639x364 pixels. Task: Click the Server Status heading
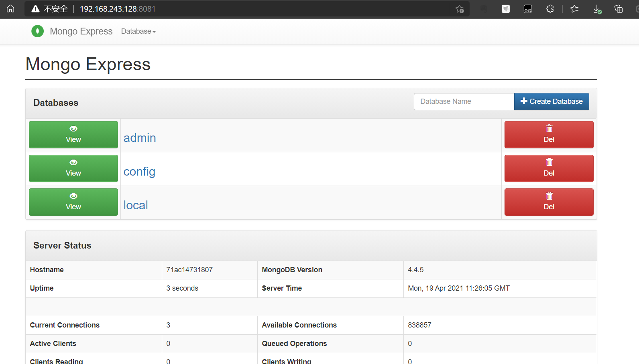coord(62,245)
